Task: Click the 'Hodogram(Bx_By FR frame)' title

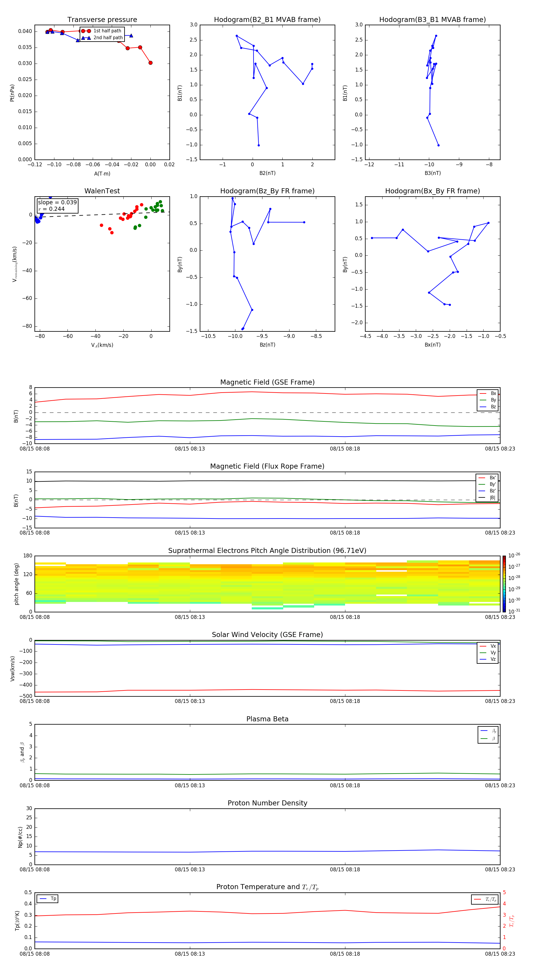Action: click(x=432, y=191)
